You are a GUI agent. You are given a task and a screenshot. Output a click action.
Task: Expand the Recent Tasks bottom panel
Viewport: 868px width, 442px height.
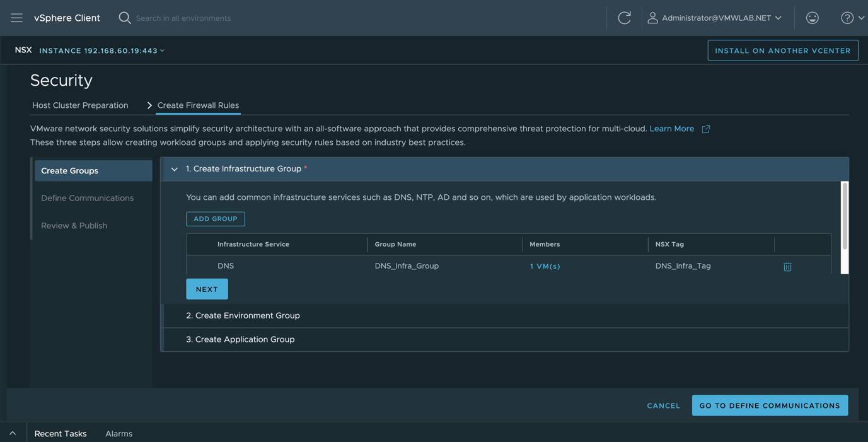click(x=13, y=433)
